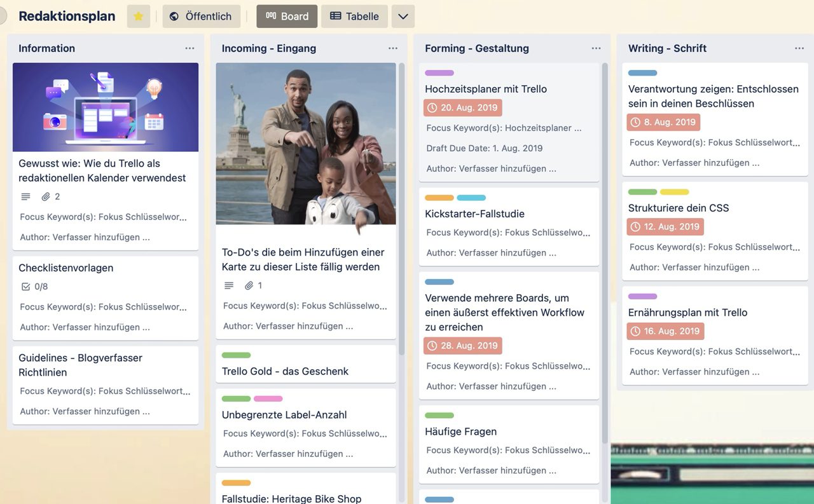Click the blue label on Verwende mehrere Boards
This screenshot has width=814, height=504.
coord(439,282)
